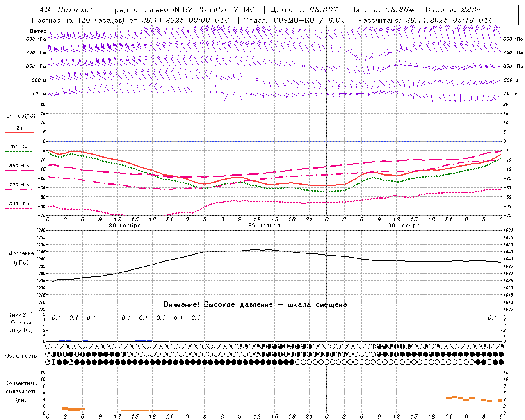Image resolution: width=525 pixels, height=420 pixels.
Task: Click the '850 гПа' temperature legend entry
Action: [19, 166]
